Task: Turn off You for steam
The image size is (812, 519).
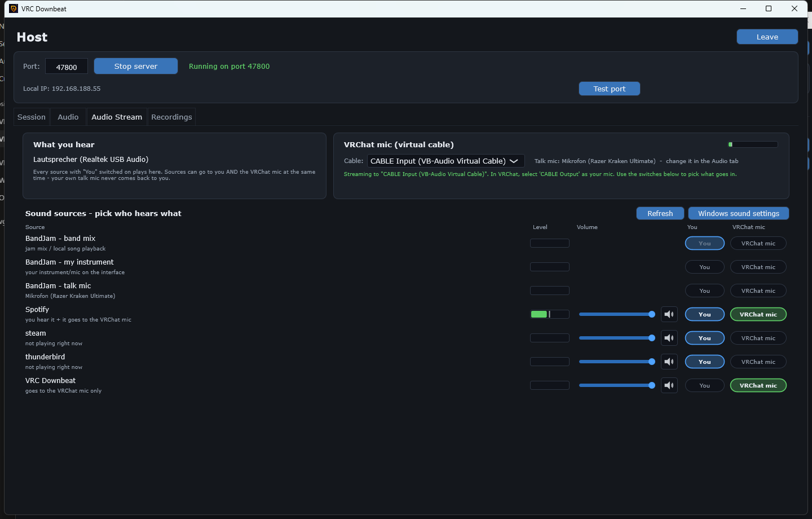Action: 705,338
